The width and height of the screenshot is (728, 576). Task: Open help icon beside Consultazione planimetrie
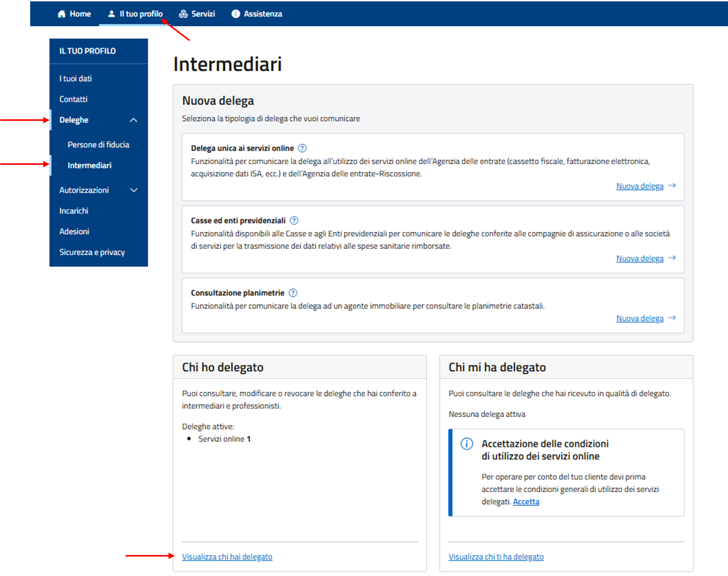[x=293, y=293]
